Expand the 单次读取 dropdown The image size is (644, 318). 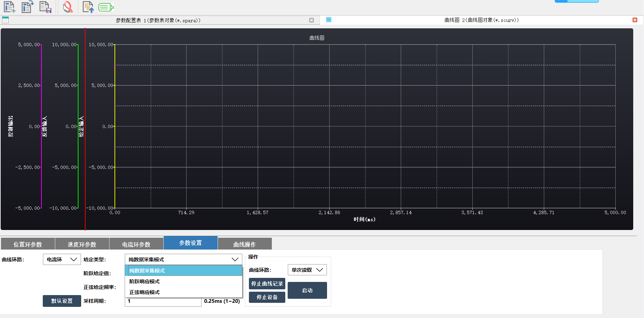tap(307, 270)
